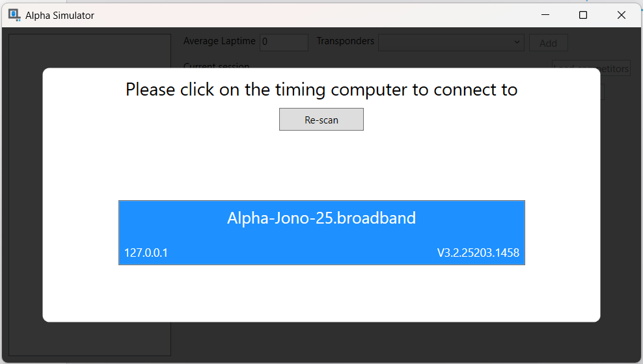
Task: Click the Alpha Simulator title text
Action: tap(60, 16)
